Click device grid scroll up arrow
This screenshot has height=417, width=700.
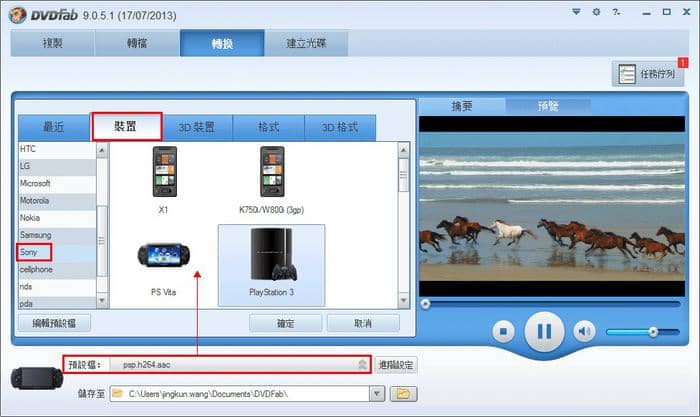[x=404, y=150]
